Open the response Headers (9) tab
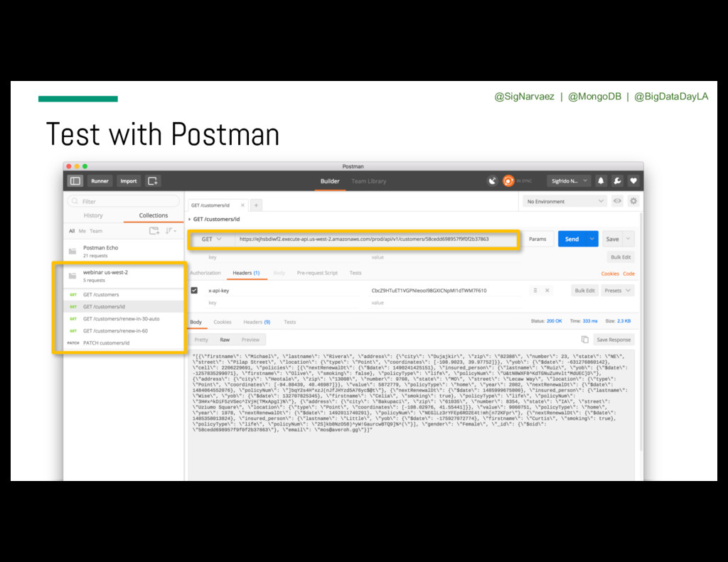This screenshot has height=562, width=728. pos(257,322)
